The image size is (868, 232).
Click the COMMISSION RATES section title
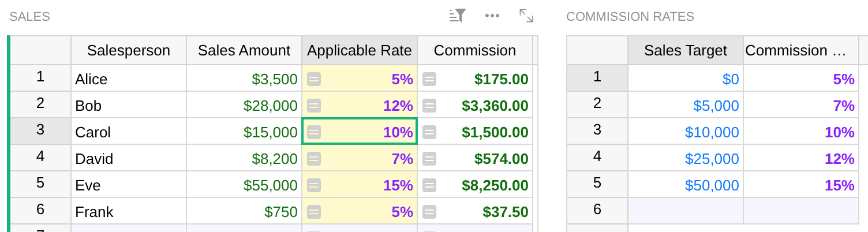tap(630, 17)
